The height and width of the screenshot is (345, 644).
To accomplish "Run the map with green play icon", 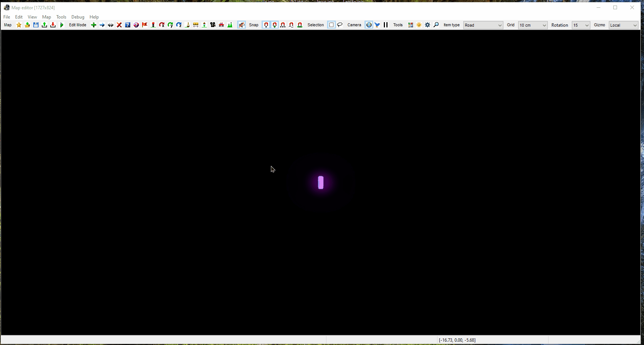I will [62, 25].
